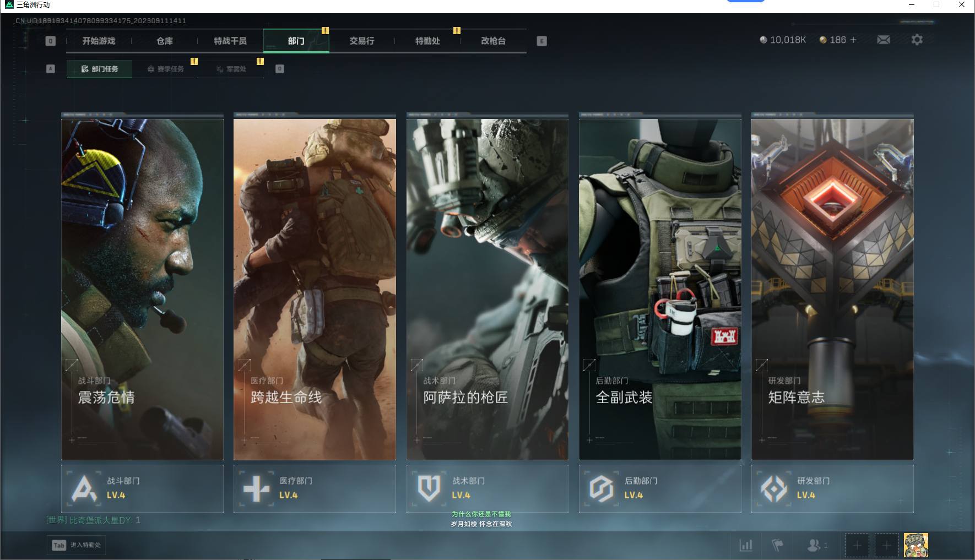975x560 pixels.
Task: Click the right empty squad slot plus
Action: 886,545
